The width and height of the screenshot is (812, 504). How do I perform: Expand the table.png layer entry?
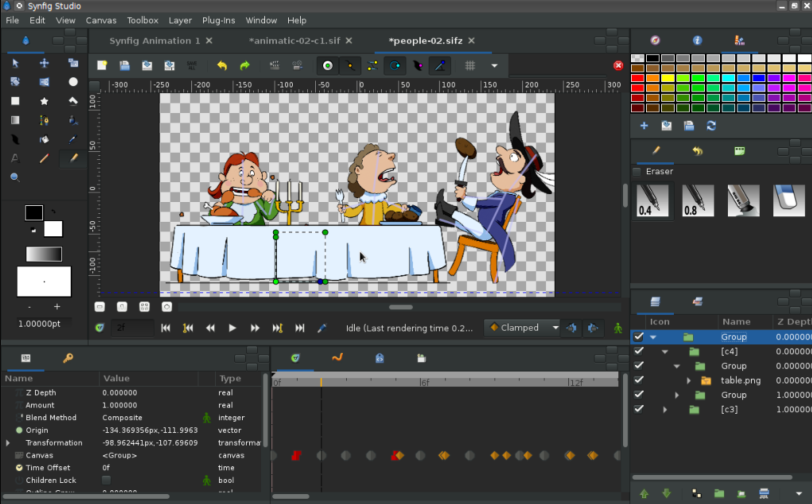pyautogui.click(x=688, y=380)
